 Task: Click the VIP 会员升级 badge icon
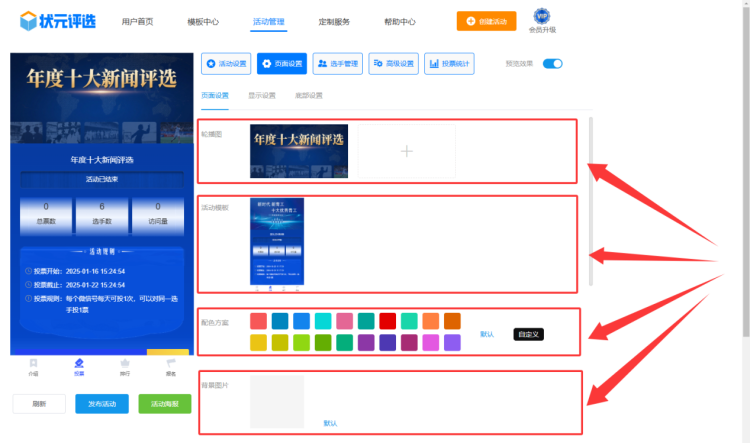(x=542, y=16)
